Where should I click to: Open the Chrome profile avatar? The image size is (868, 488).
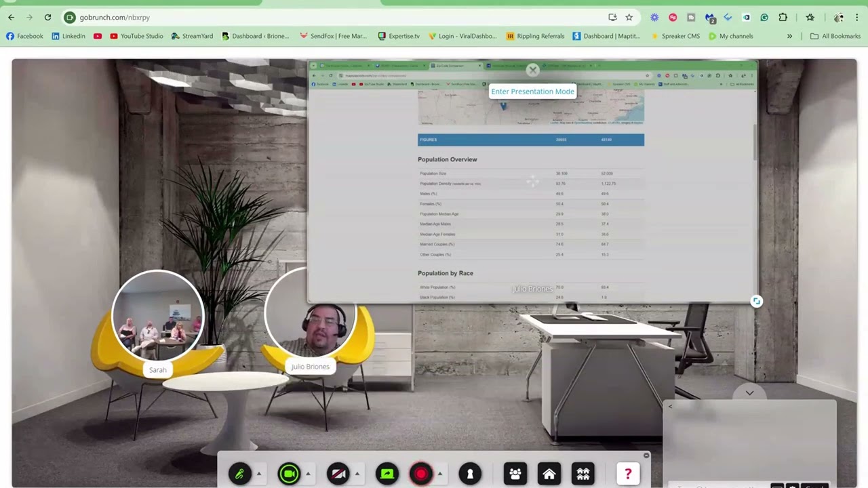click(x=839, y=17)
